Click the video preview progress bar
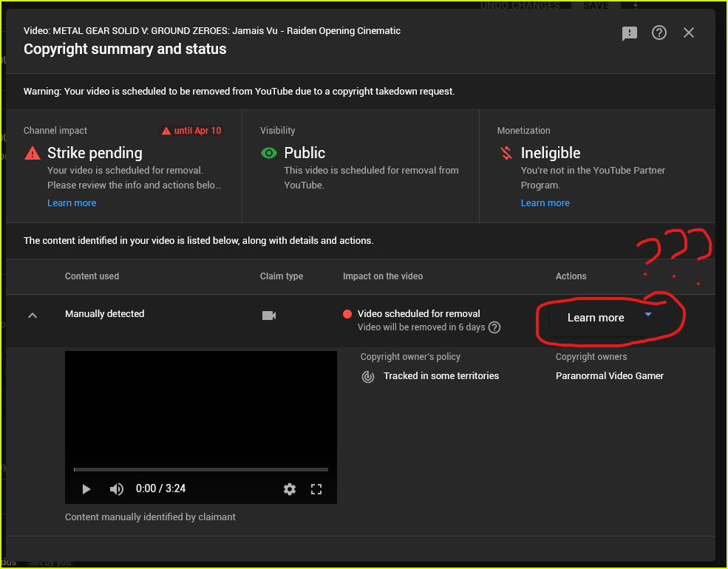This screenshot has width=728, height=569. click(x=201, y=470)
